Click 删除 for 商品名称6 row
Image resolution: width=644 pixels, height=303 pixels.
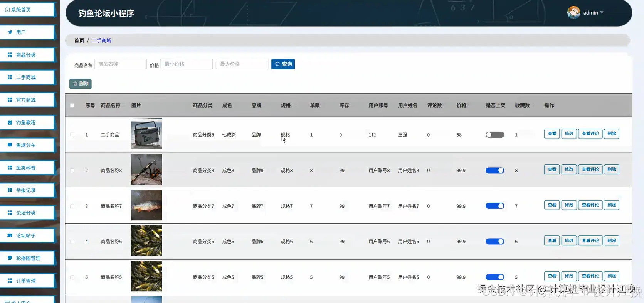(x=612, y=240)
